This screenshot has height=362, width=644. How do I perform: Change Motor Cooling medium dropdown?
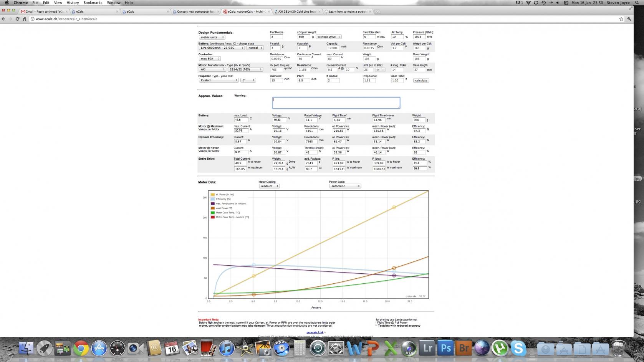pos(269,186)
